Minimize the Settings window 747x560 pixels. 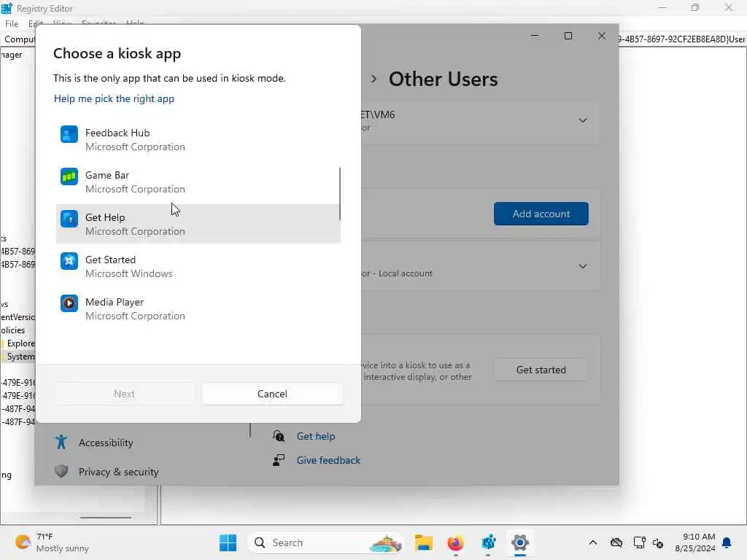(x=535, y=36)
